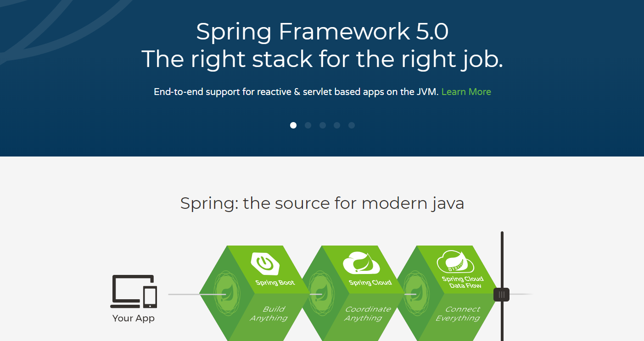644x341 pixels.
Task: Click the Your App devices icon
Action: tap(134, 291)
